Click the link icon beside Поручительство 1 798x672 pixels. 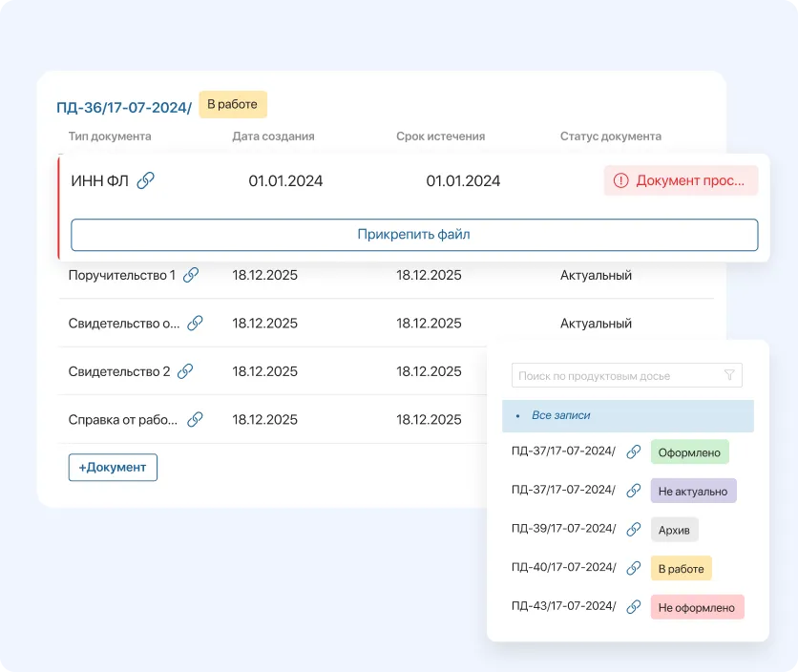191,275
